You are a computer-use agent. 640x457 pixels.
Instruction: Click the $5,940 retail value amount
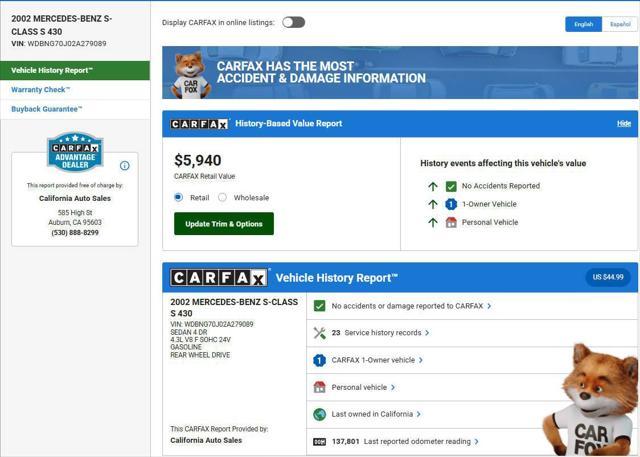(x=198, y=160)
